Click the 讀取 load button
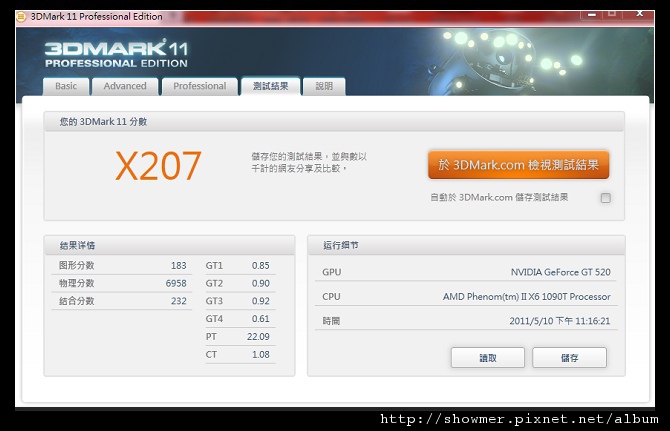Viewport: 670px width, 431px height. click(x=488, y=358)
